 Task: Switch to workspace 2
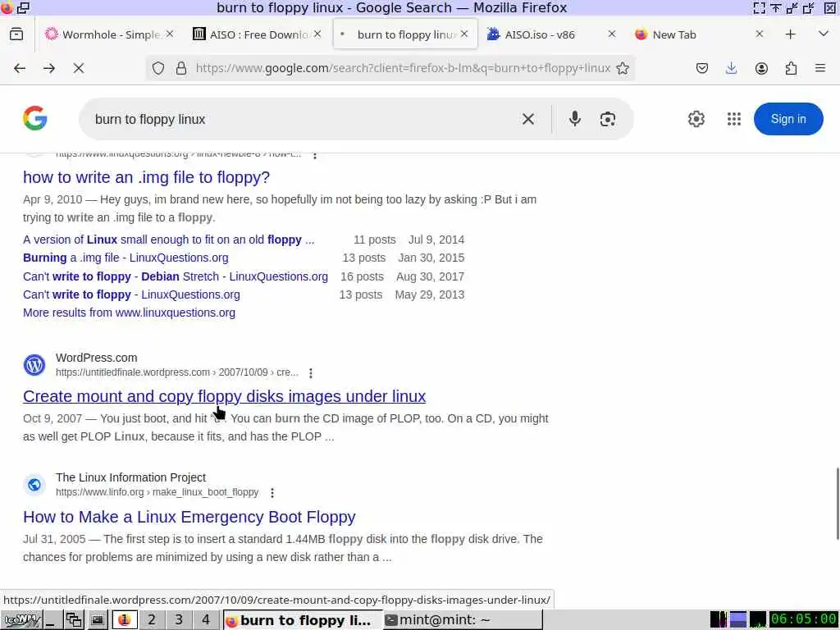coord(152,620)
